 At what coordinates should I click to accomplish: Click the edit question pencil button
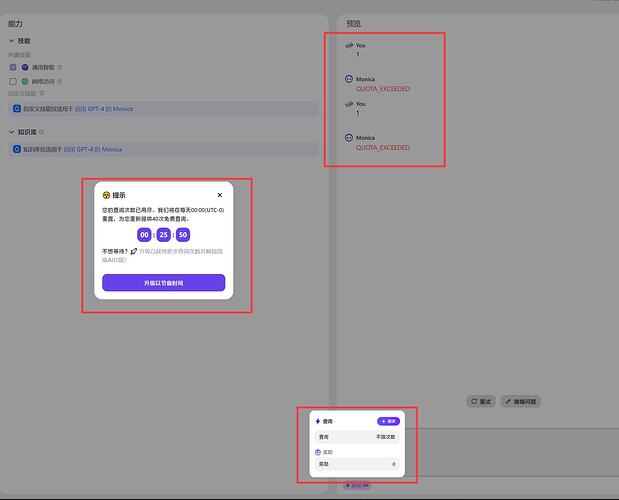521,401
